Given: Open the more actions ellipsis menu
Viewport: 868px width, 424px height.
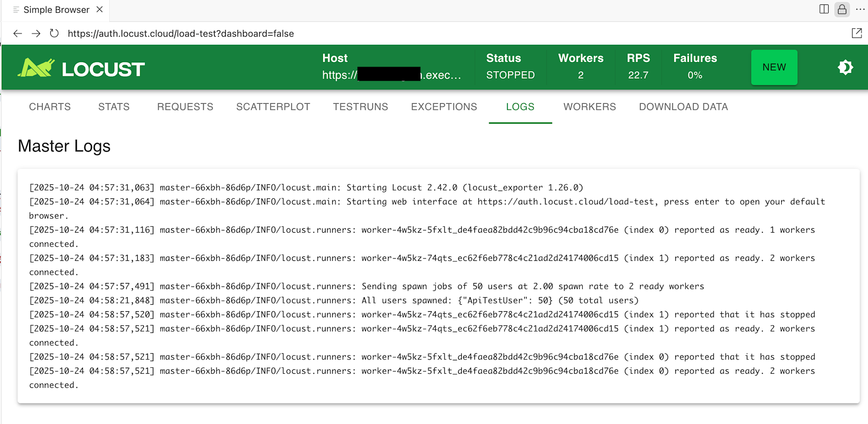Looking at the screenshot, I should point(860,9).
